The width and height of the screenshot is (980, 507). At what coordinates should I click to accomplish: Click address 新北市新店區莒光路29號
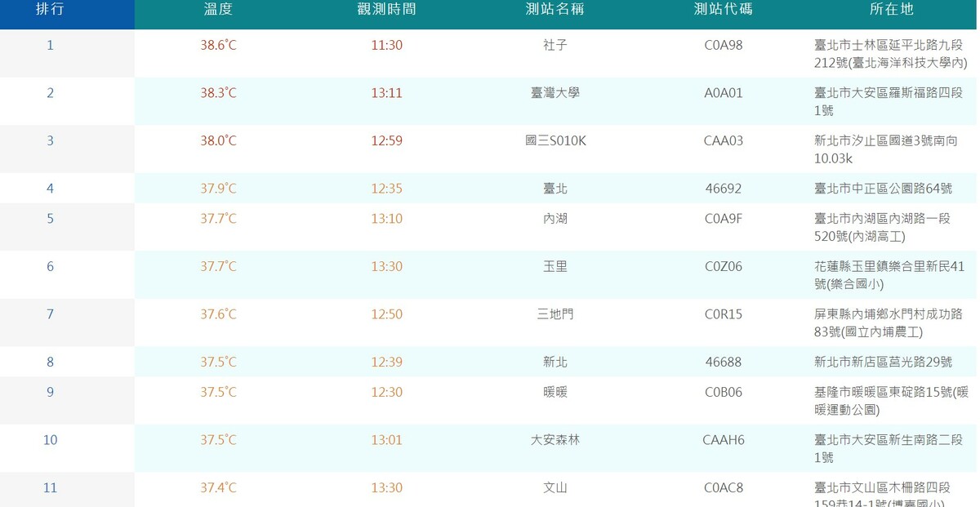[x=883, y=362]
